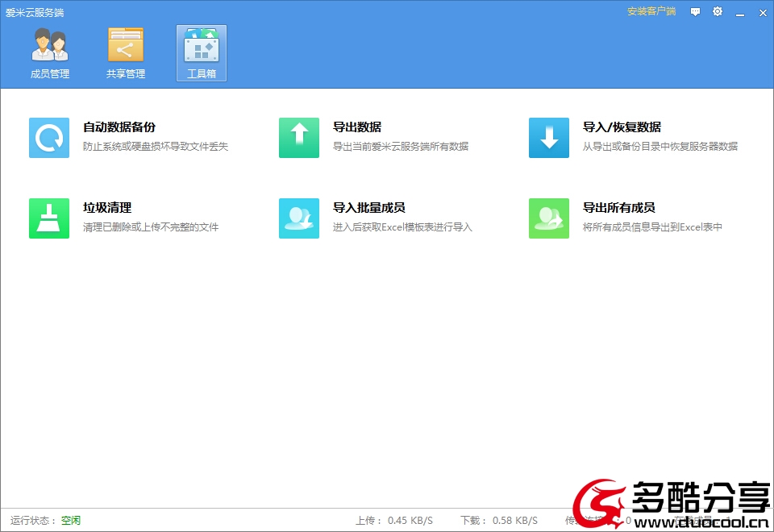The image size is (774, 532).
Task: Switch to the 共享管理 tab label
Action: tap(126, 74)
